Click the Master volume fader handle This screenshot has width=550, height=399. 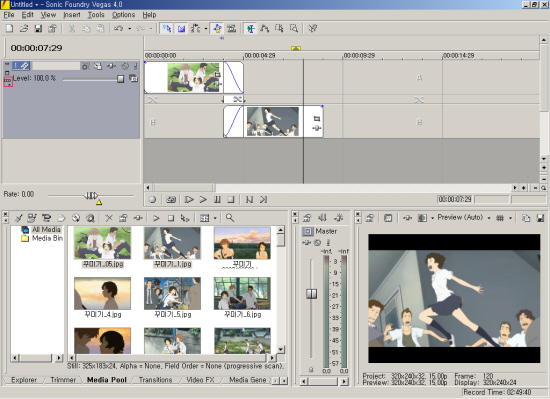[x=311, y=293]
